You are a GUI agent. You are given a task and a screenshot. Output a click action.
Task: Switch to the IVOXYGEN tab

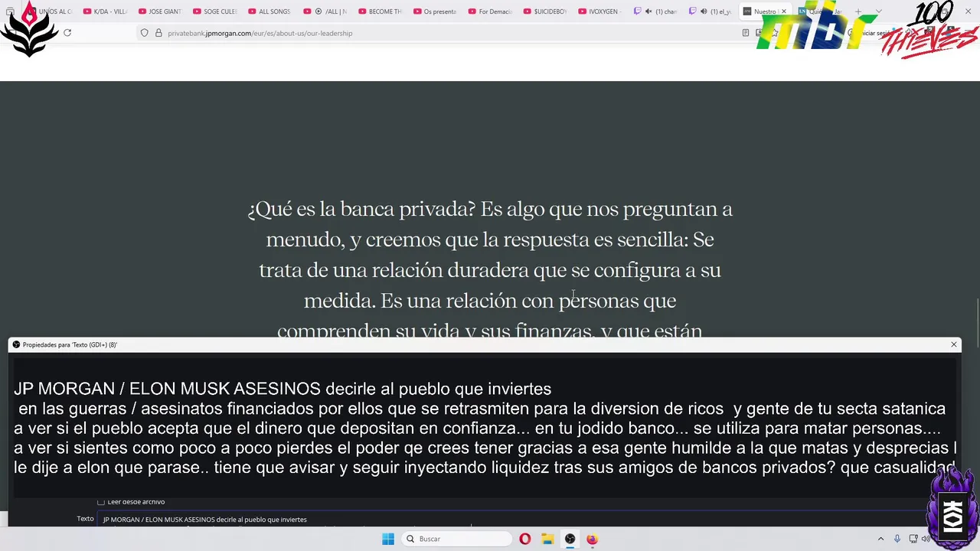coord(601,11)
